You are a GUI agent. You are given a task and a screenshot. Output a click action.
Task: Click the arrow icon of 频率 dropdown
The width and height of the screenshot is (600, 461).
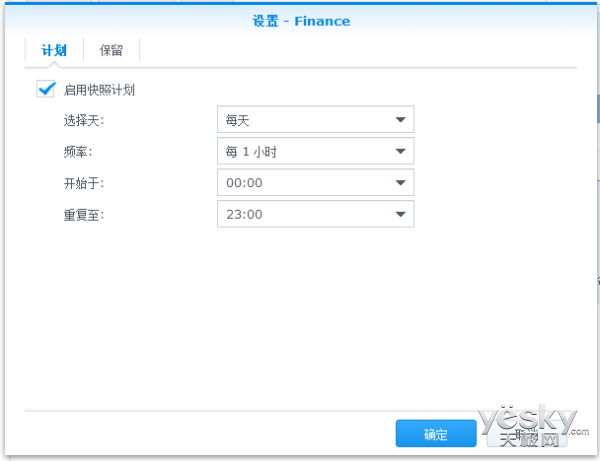point(400,151)
